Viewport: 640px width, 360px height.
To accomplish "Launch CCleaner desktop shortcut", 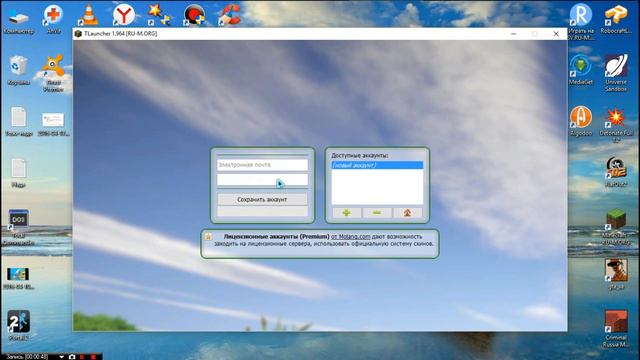I will point(229,16).
